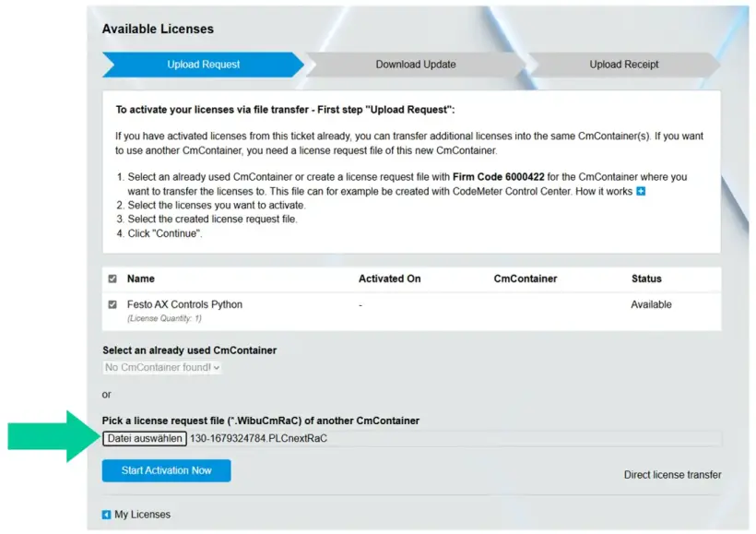Open the My Licenses link
Image resolution: width=756 pixels, height=534 pixels.
tap(141, 515)
